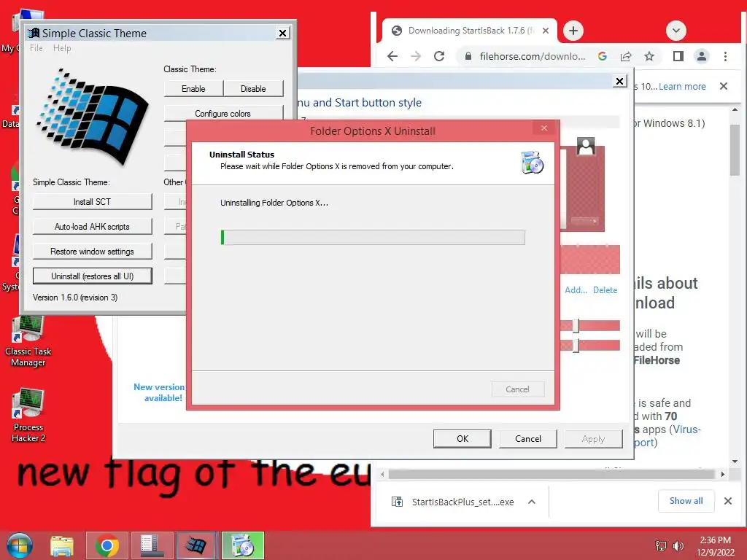
Task: Click Restore window settings button
Action: coord(92,252)
